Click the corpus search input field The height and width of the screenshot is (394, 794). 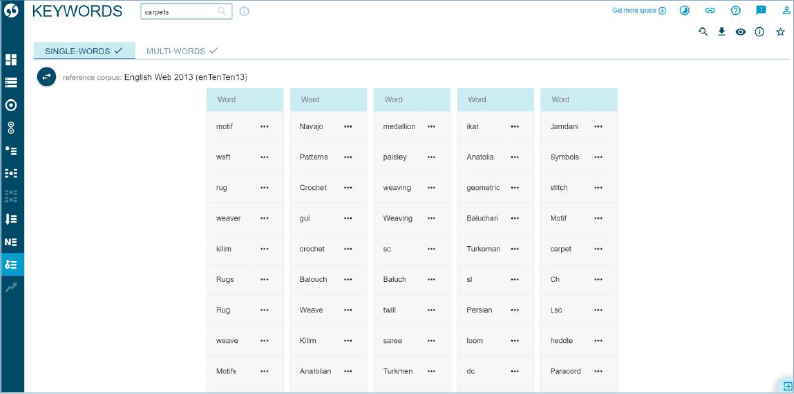tap(186, 12)
